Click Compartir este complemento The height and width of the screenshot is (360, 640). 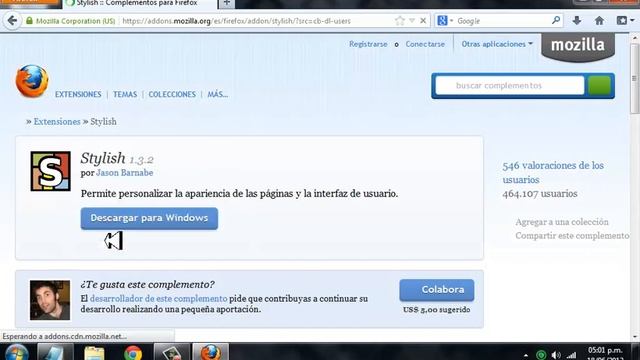click(x=572, y=236)
